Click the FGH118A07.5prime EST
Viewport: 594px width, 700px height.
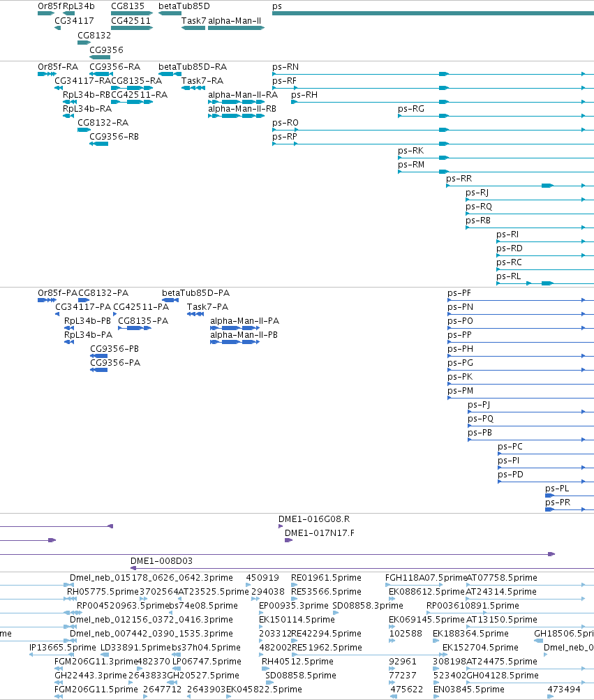[414, 585]
